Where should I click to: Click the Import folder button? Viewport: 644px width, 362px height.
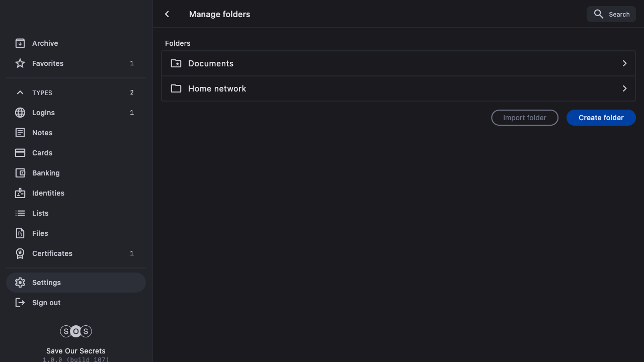(524, 118)
